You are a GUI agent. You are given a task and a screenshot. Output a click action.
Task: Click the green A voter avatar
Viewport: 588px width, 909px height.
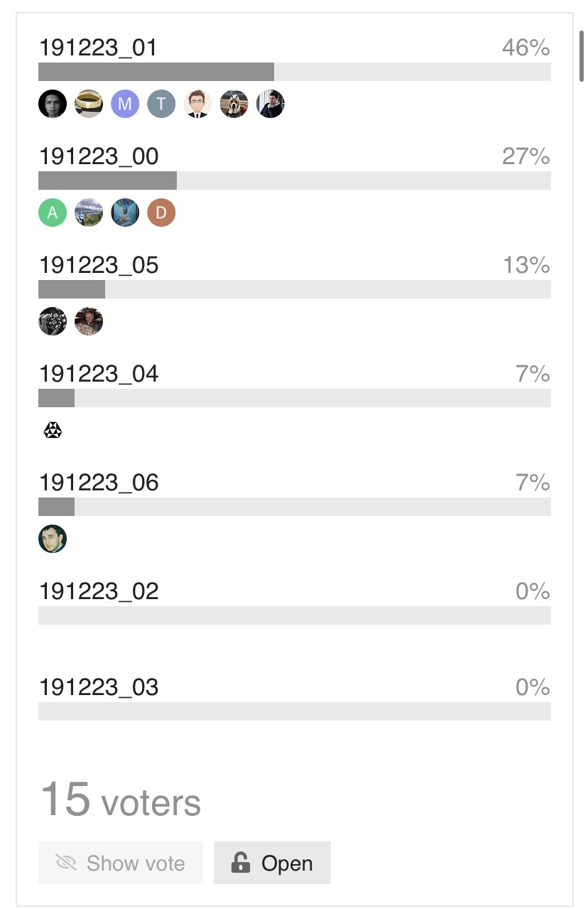[53, 213]
